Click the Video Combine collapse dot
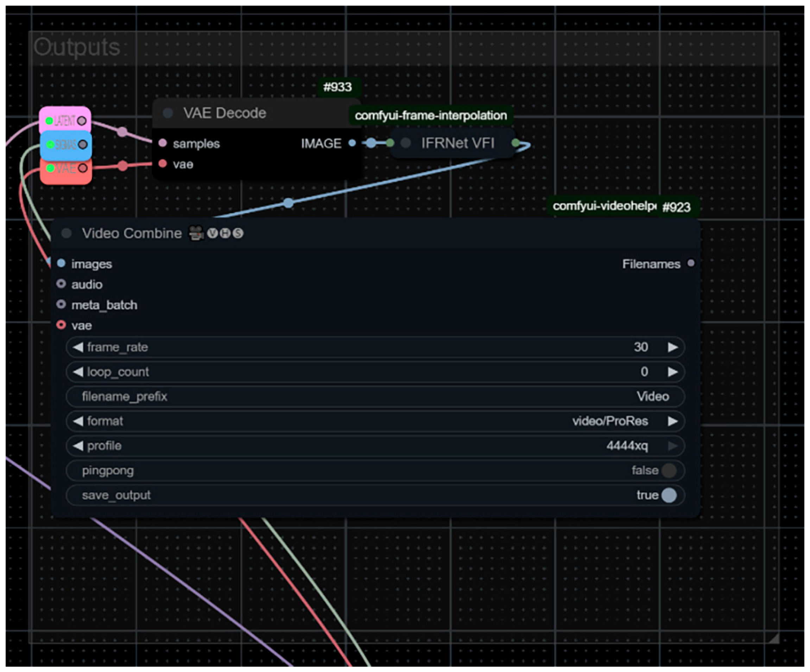Image resolution: width=810 pixels, height=672 pixels. click(67, 233)
